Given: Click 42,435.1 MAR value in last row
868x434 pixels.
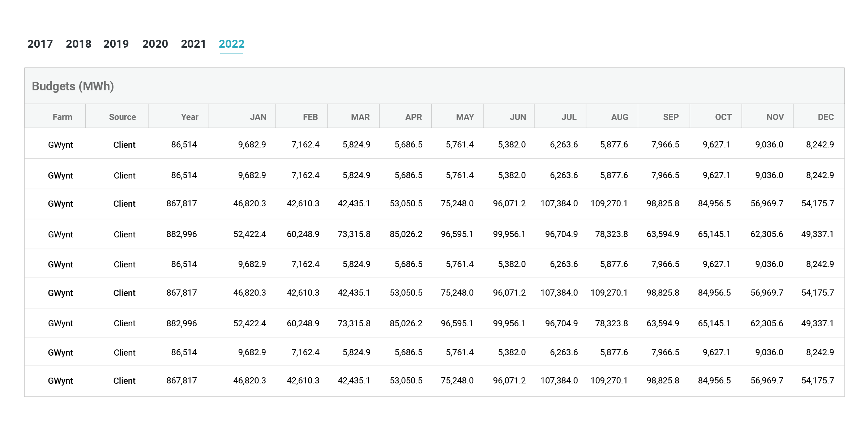Looking at the screenshot, I should [354, 381].
